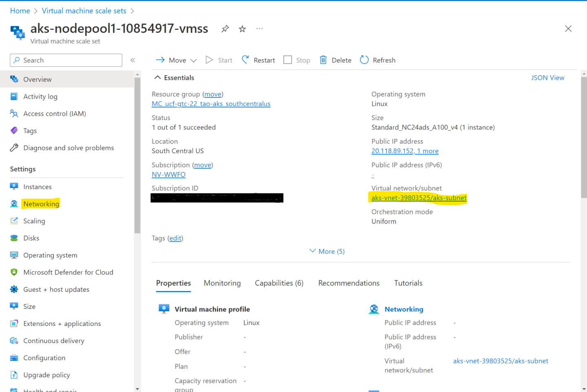
Task: Click the Stop button
Action: click(297, 60)
